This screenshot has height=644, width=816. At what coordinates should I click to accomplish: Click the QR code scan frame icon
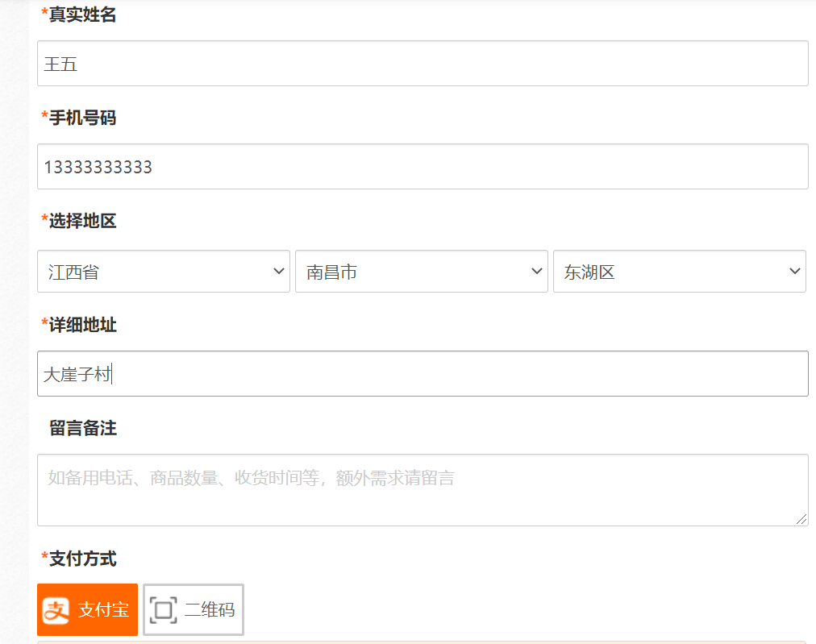click(163, 610)
